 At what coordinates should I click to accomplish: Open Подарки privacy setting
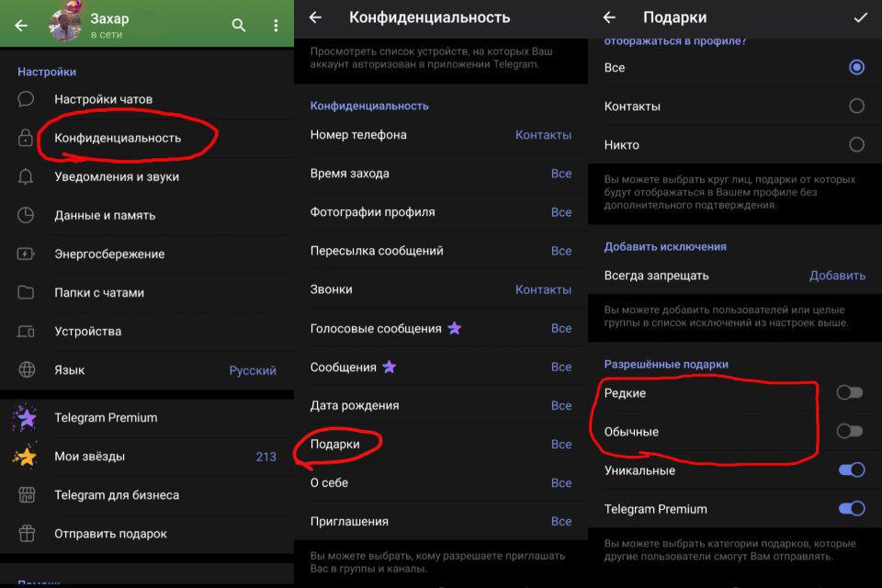point(441,444)
